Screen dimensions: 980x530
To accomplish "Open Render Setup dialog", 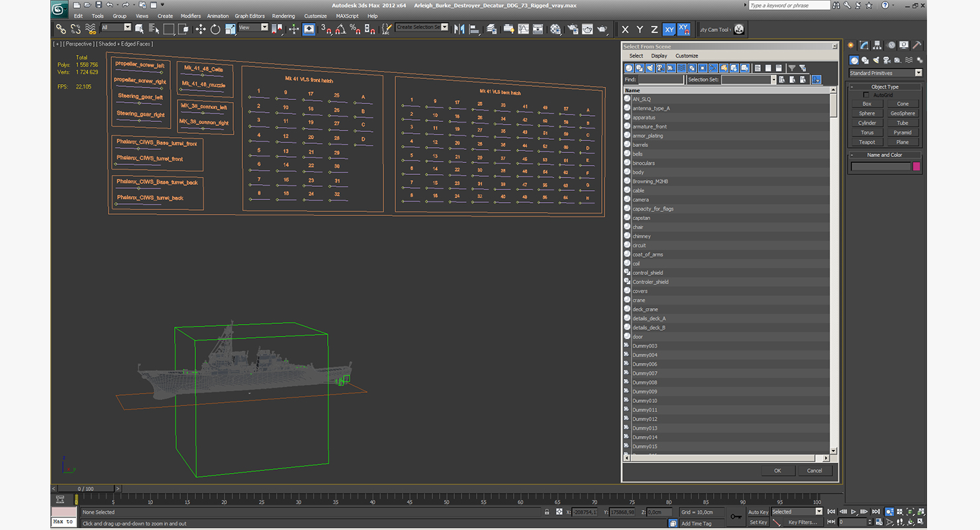I will 571,29.
